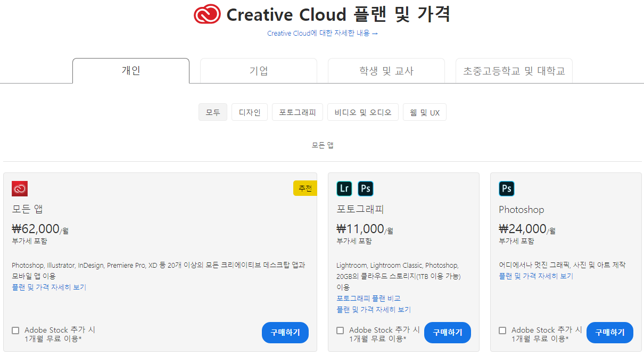Viewport: 644px width, 355px height.
Task: Filter plans by 포토그래피
Action: [298, 112]
